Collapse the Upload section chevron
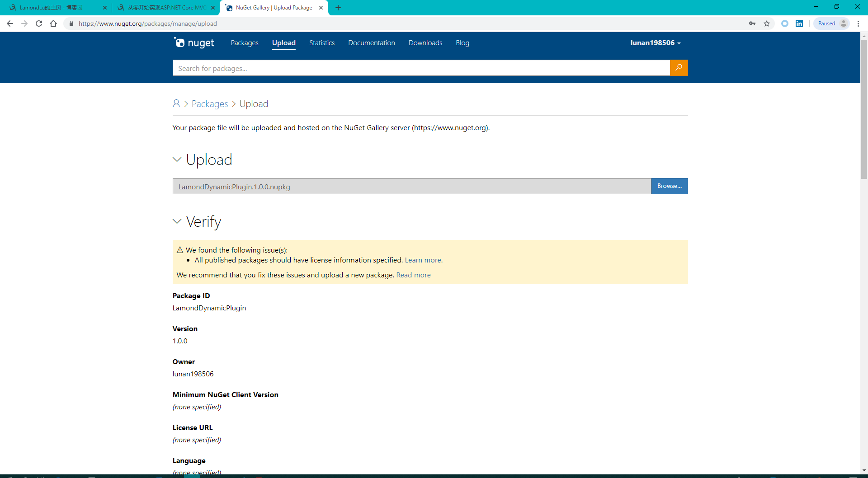Image resolution: width=868 pixels, height=478 pixels. point(177,159)
